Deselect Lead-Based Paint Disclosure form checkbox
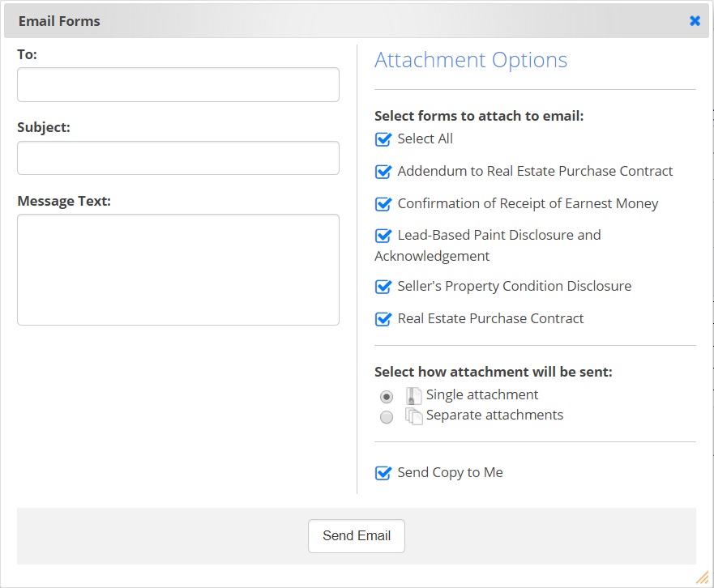The height and width of the screenshot is (588, 714). click(383, 236)
